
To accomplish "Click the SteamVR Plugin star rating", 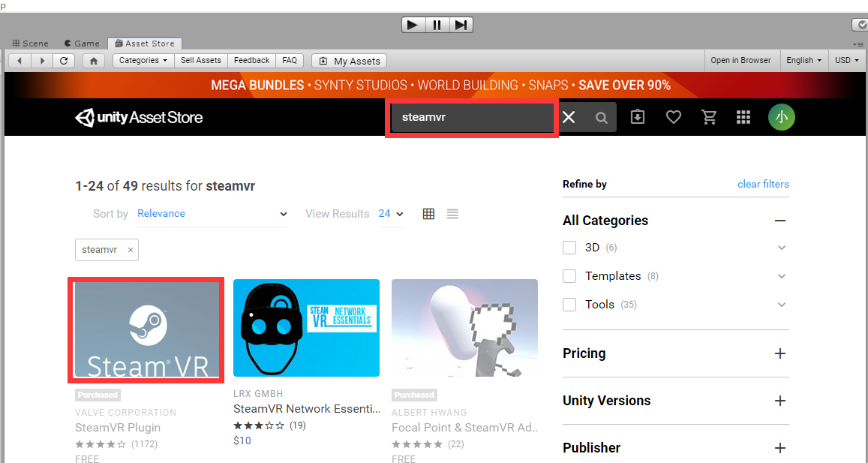I will tap(101, 444).
